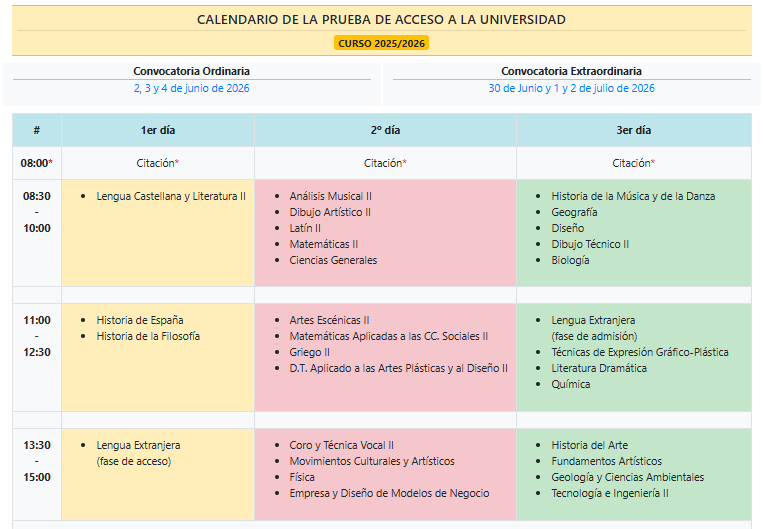Select Matemáticas II in the second day
This screenshot has height=529, width=763.
pos(323,244)
